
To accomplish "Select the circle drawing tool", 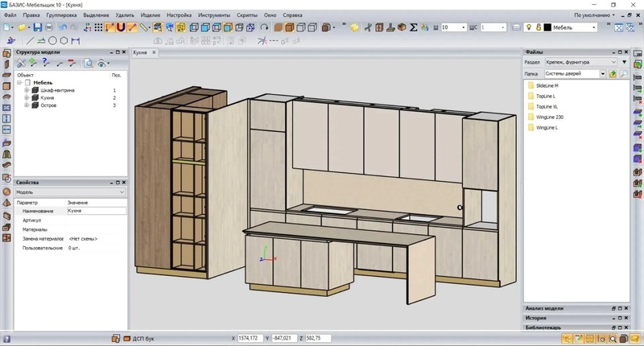I will pos(52,39).
